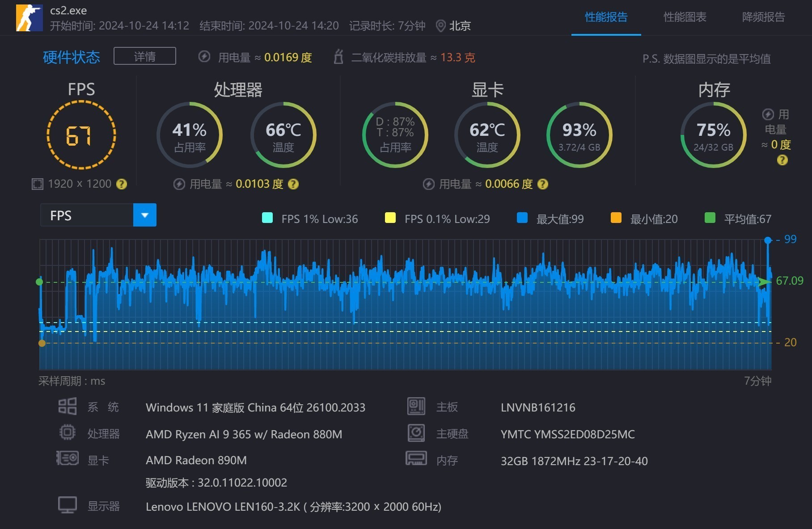Click the total power usage lightning icon
Viewport: 812px width, 529px height.
(204, 57)
